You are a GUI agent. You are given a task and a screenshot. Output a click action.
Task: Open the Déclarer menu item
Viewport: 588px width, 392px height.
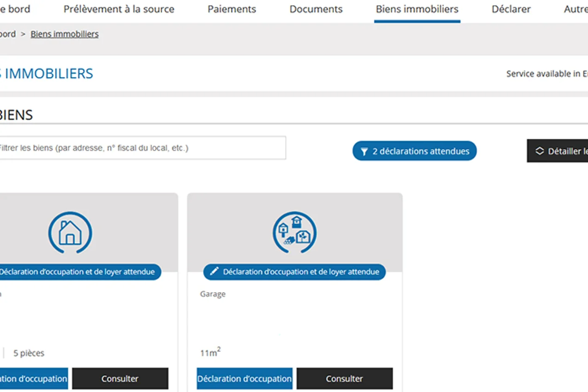tap(511, 9)
